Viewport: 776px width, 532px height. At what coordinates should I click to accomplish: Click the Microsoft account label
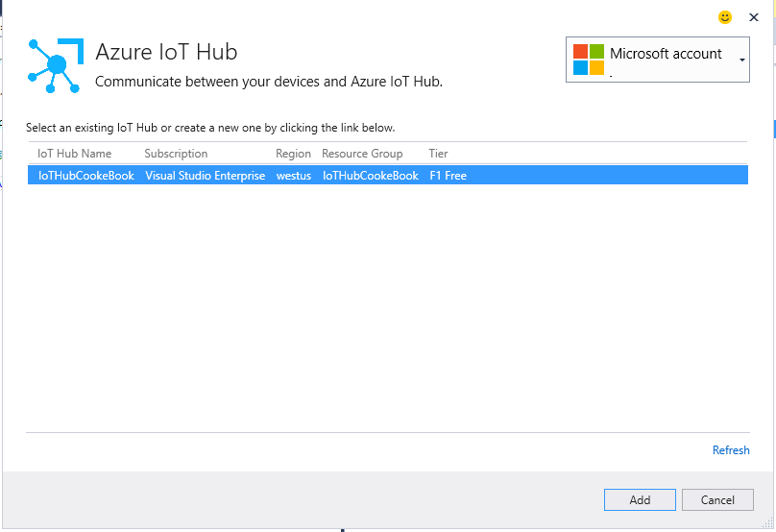[x=666, y=54]
